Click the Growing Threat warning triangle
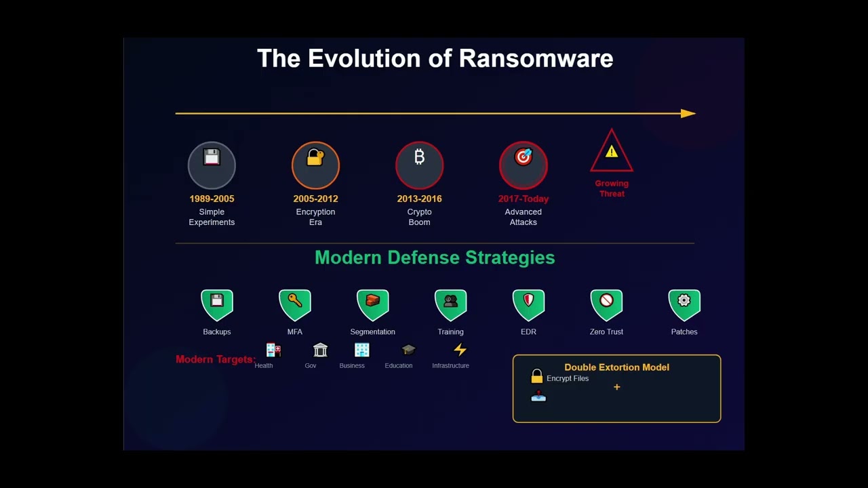This screenshot has height=488, width=868. 612,151
